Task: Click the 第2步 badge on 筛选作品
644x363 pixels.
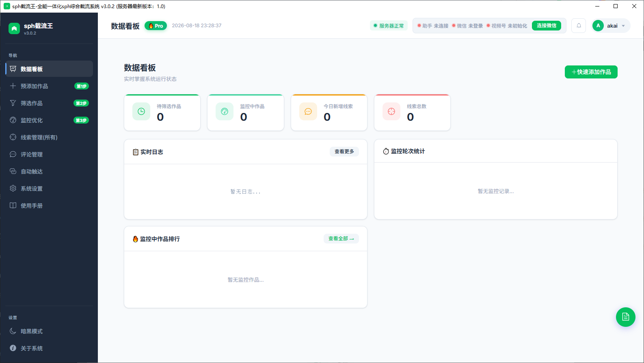Action: click(x=81, y=103)
